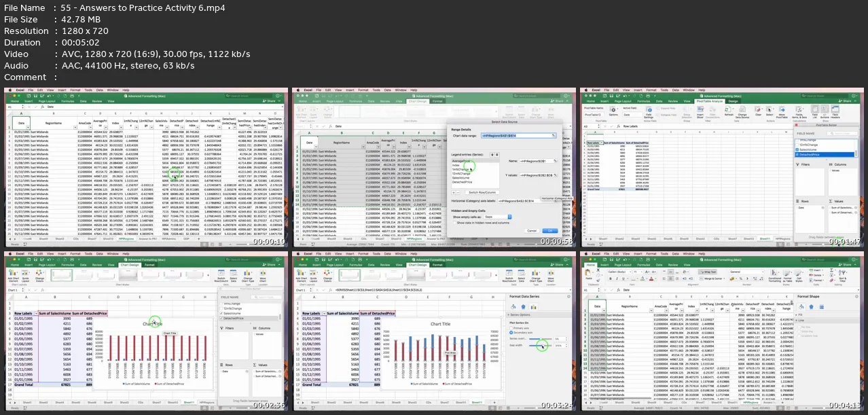Click info icon beside Date in Rows (00:01:47)
Screen dimensions: 868x415
(x=822, y=208)
